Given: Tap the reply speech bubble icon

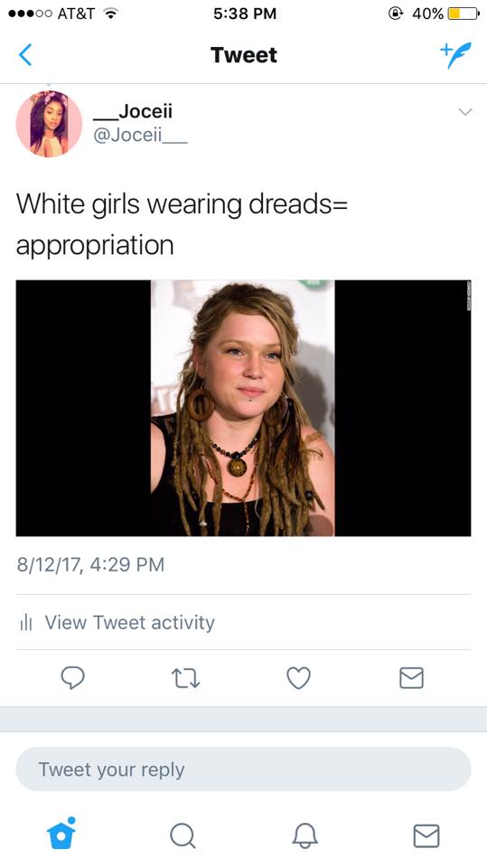Looking at the screenshot, I should pos(72,677).
